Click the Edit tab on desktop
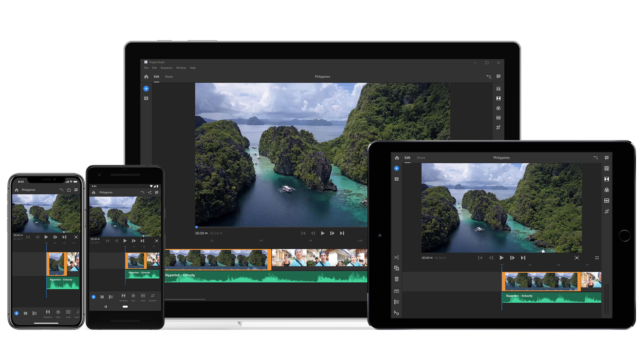 157,76
